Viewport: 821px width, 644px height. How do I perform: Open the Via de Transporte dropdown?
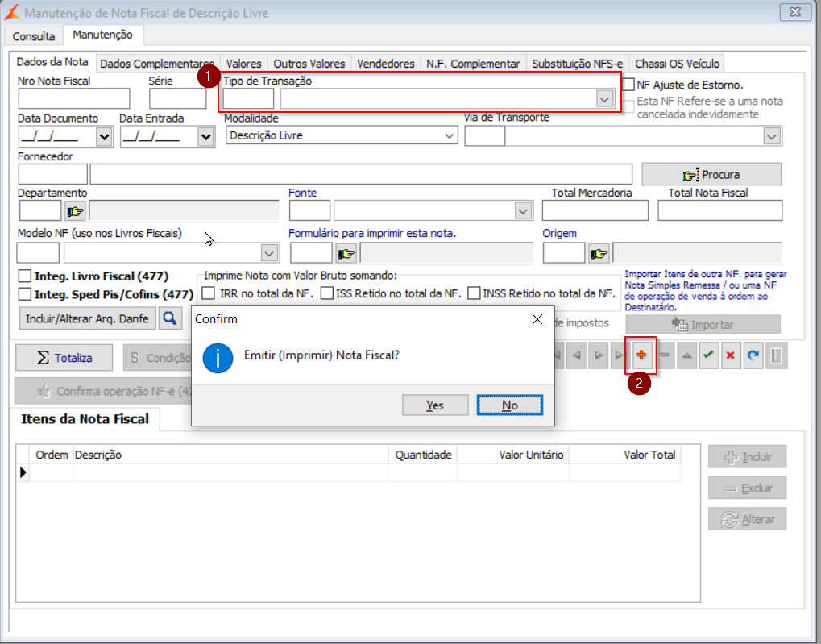(x=771, y=137)
